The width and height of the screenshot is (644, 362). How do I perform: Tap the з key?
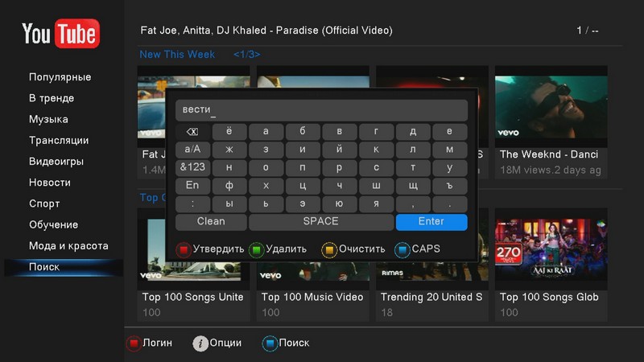(x=266, y=150)
